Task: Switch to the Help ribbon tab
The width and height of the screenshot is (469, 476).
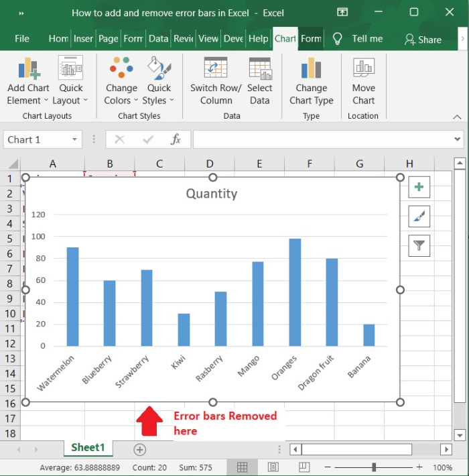Action: 258,39
